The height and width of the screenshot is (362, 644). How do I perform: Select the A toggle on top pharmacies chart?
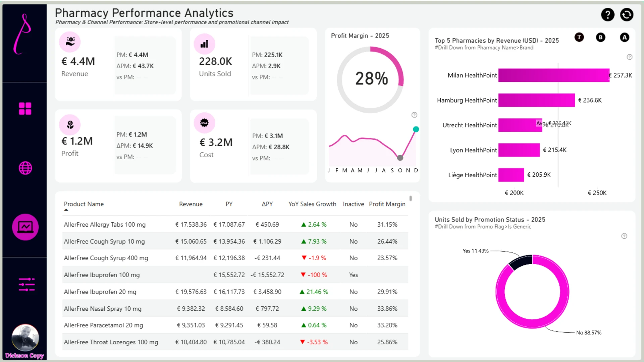point(625,37)
